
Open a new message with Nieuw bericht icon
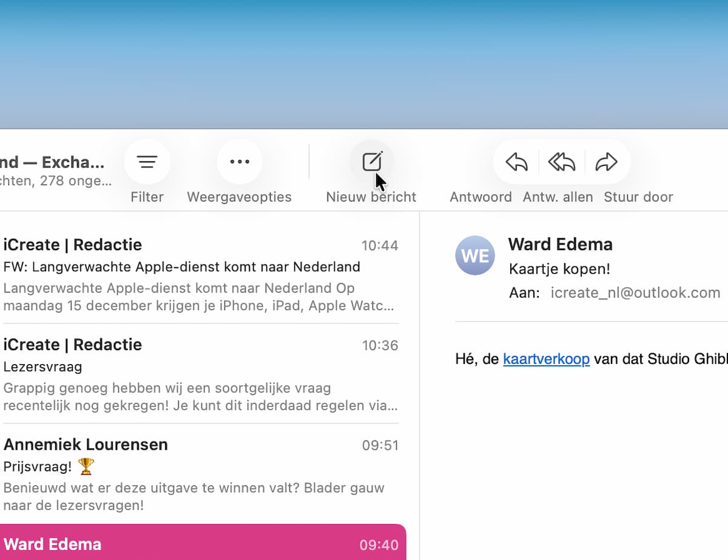(372, 161)
